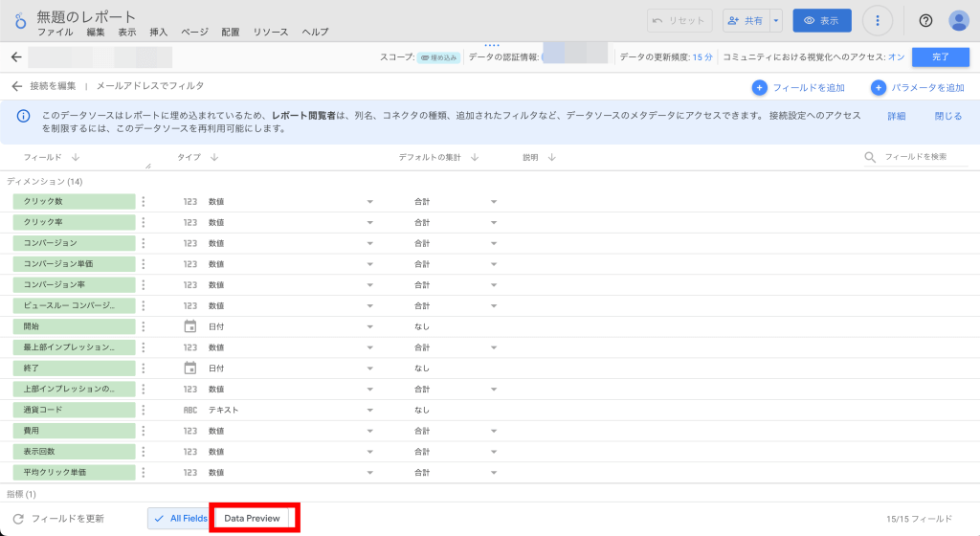Click the ABC type icon in 通貨コード row
This screenshot has height=536, width=980.
[190, 411]
